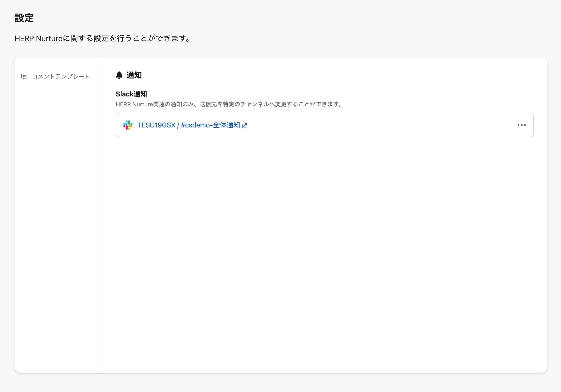561x392 pixels.
Task: Click the 通知 section heading
Action: (x=134, y=75)
